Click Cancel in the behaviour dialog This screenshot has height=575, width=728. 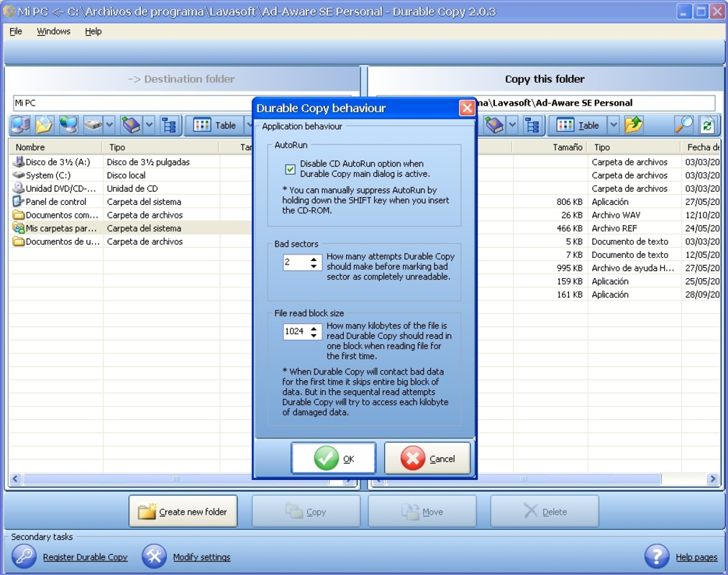[x=427, y=458]
